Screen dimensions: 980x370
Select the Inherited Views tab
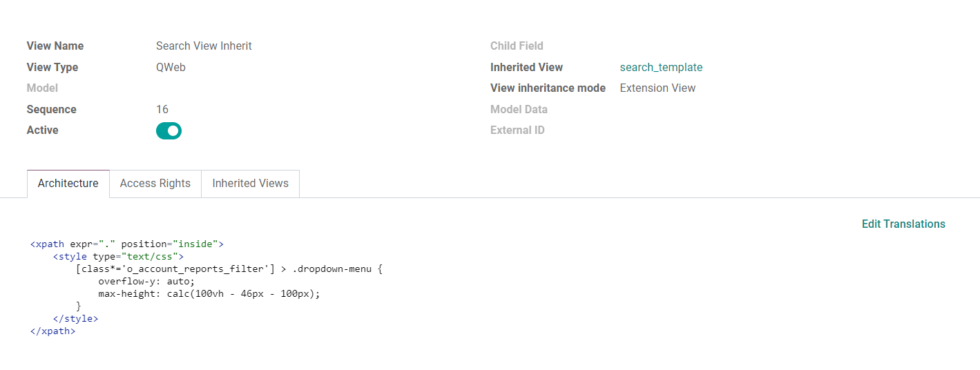pyautogui.click(x=250, y=184)
